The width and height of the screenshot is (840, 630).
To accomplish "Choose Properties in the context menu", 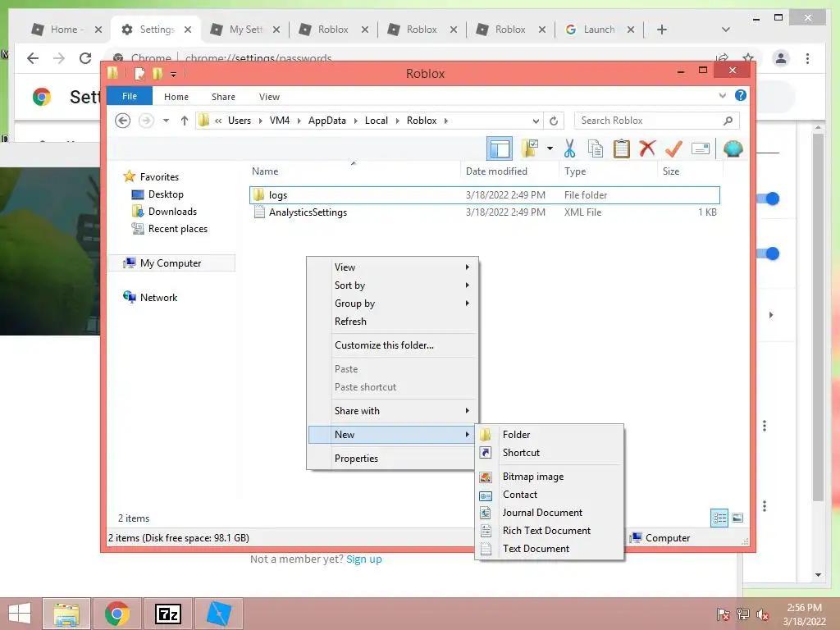I will pyautogui.click(x=392, y=458).
